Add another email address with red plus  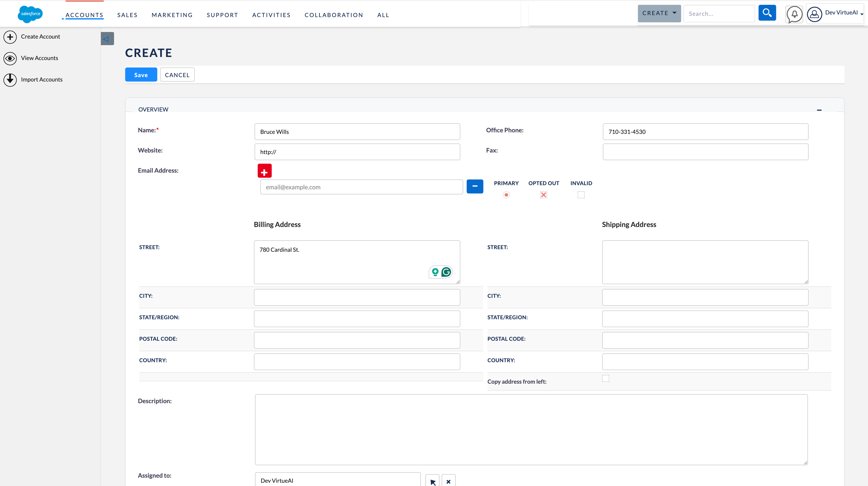[x=264, y=171]
